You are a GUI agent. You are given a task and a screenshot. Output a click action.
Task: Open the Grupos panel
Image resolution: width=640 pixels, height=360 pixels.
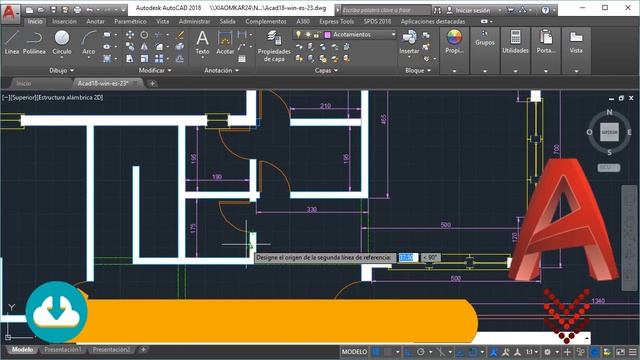pyautogui.click(x=485, y=38)
